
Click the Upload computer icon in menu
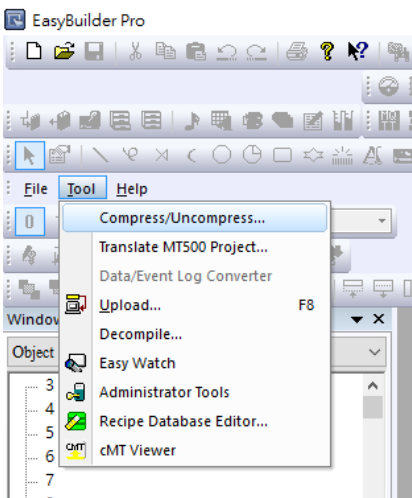[x=76, y=304]
